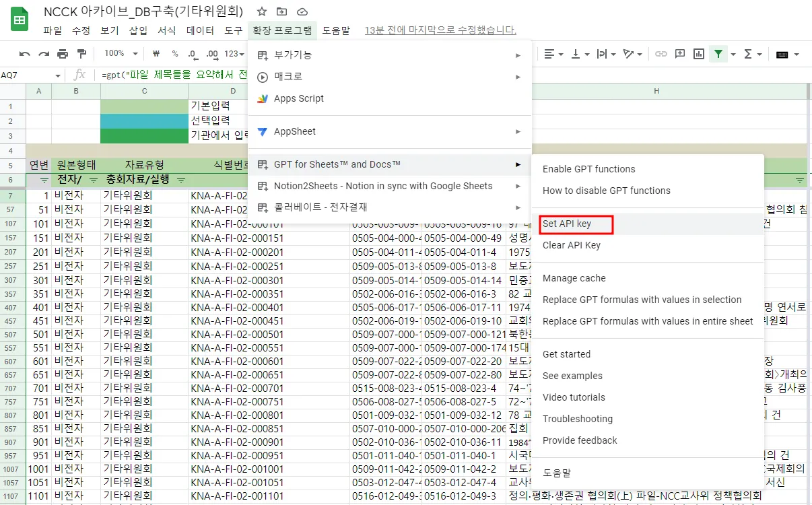812x505 pixels.
Task: Star this spreadsheet document
Action: 262,12
